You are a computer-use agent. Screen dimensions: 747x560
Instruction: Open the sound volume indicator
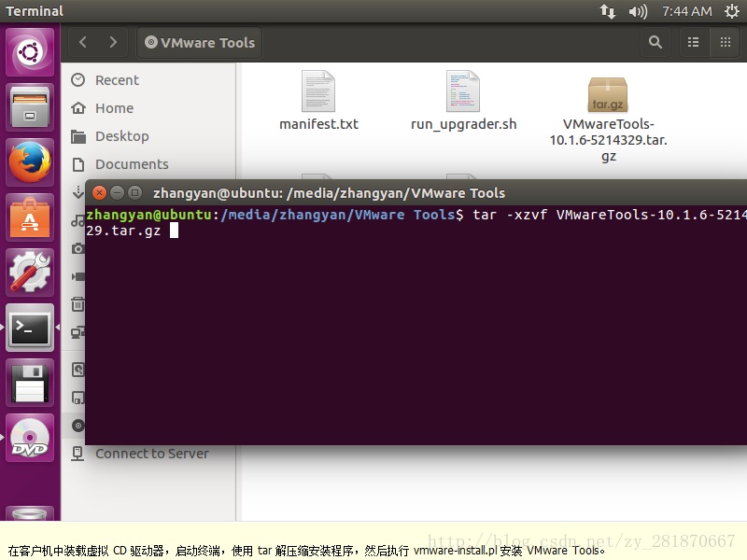point(638,11)
